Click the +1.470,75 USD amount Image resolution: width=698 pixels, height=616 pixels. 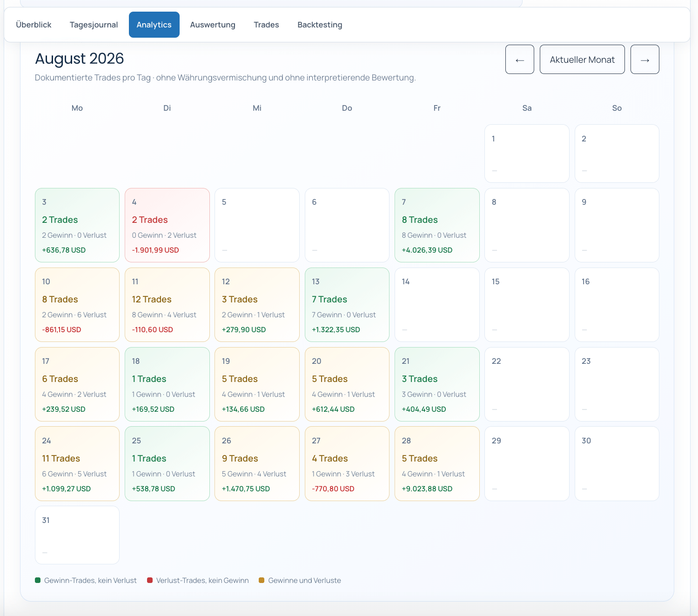246,489
